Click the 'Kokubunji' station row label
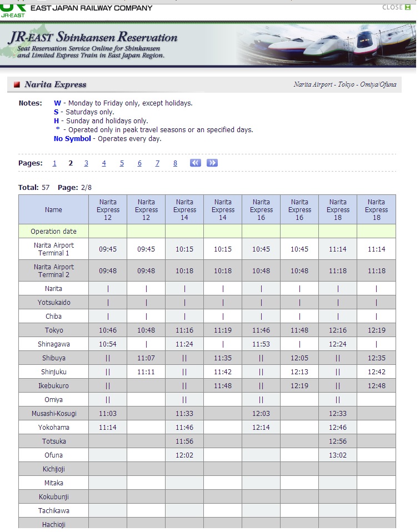Screen dimensions: 420x532 54,497
